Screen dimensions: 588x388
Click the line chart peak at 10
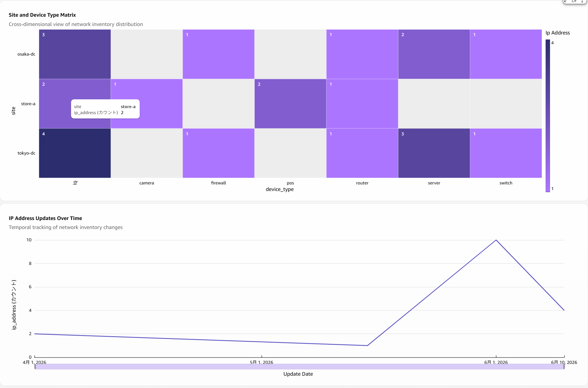pyautogui.click(x=496, y=240)
